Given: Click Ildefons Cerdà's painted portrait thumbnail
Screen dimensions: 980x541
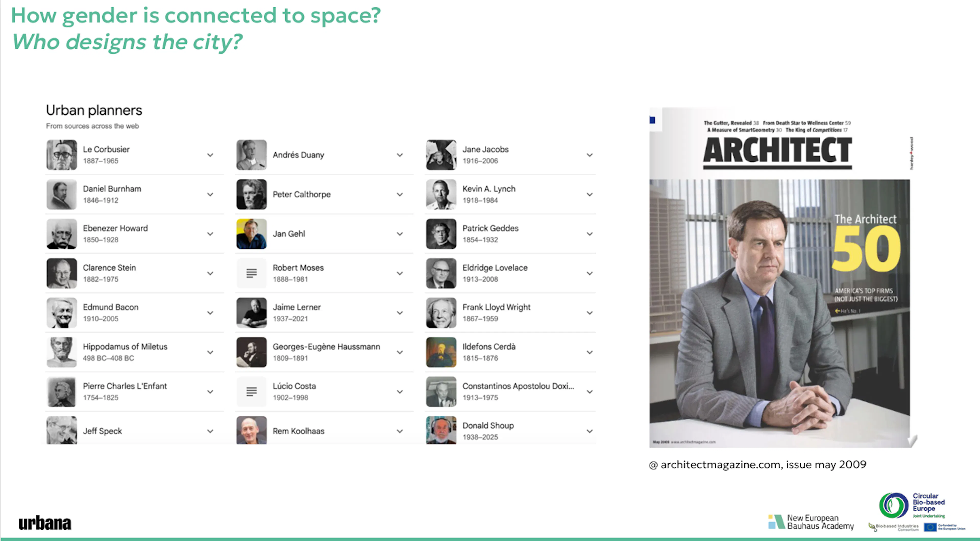Looking at the screenshot, I should pos(441,352).
